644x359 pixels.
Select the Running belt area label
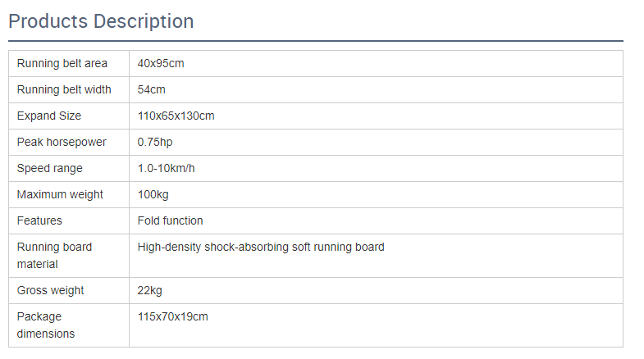pyautogui.click(x=62, y=64)
